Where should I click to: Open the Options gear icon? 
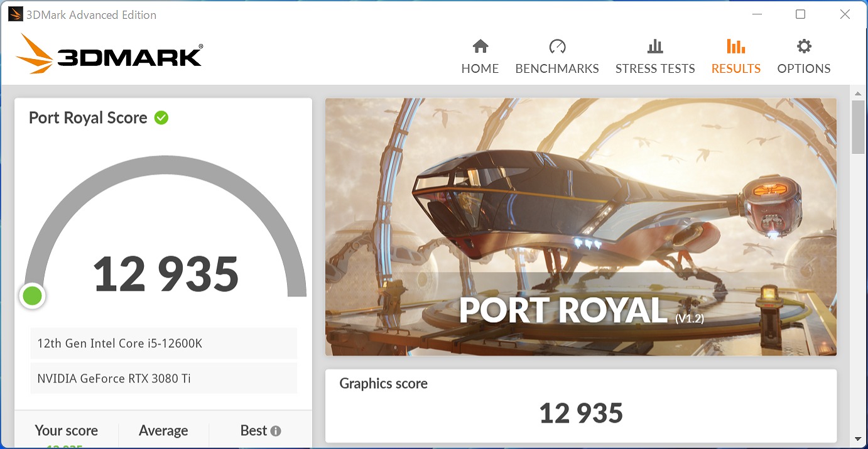click(804, 46)
